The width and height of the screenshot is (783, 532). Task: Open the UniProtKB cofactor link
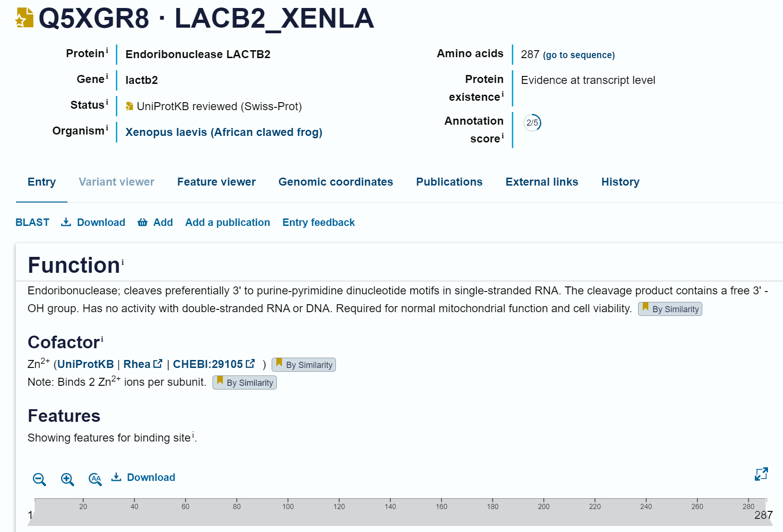tap(85, 364)
